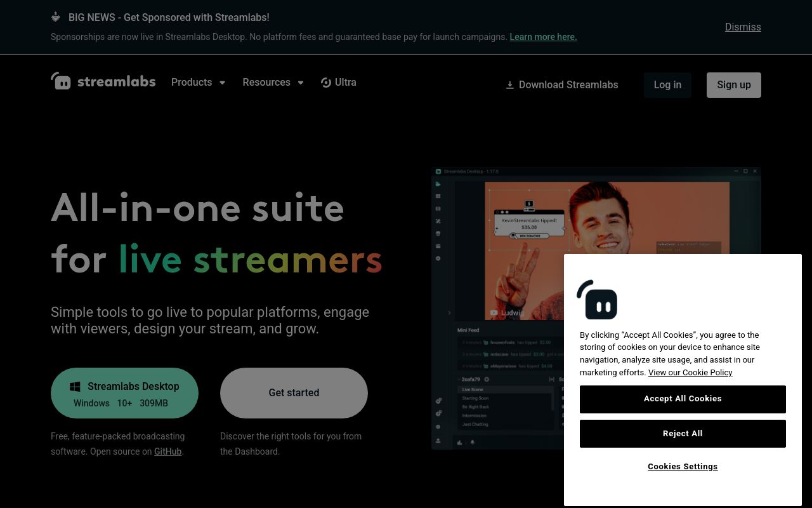Click 'Free, feature-packed broadcasting software' text
The image size is (812, 508).
(x=118, y=444)
